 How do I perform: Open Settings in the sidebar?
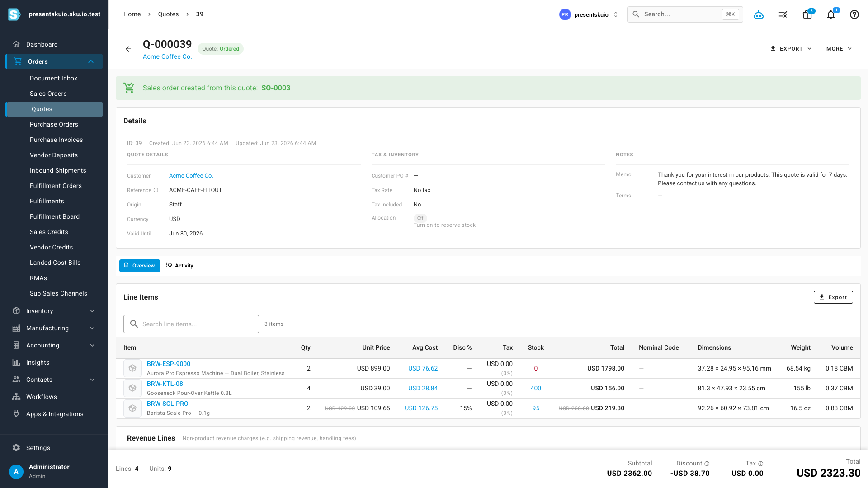tap(54, 448)
